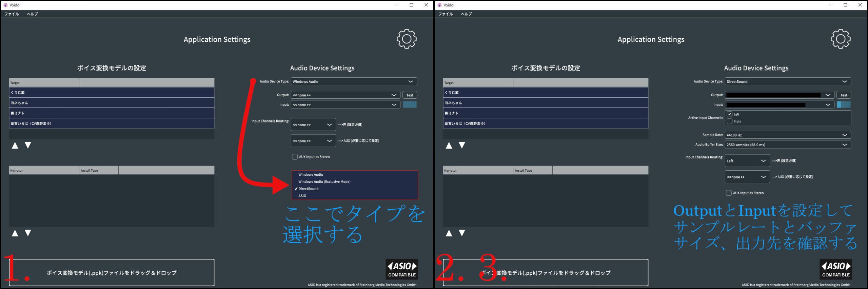Check the Right active input channel
Viewport: 868px width, 289px height.
(x=730, y=121)
